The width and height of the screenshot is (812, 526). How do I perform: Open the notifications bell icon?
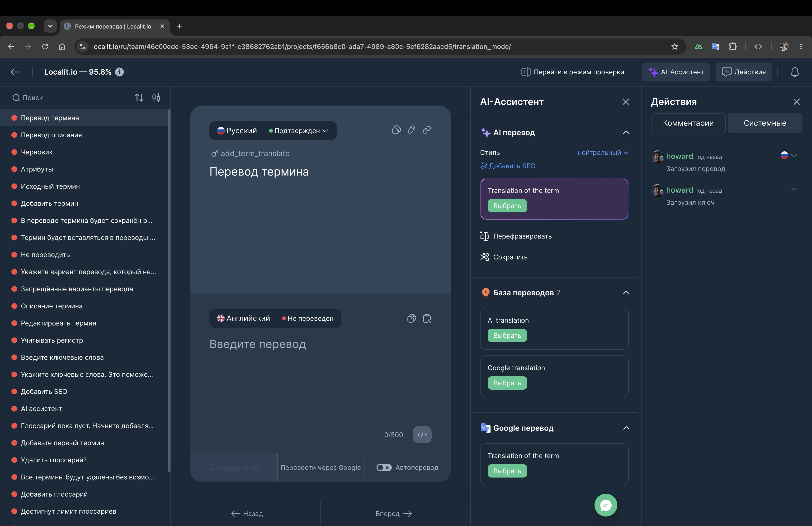pyautogui.click(x=795, y=72)
